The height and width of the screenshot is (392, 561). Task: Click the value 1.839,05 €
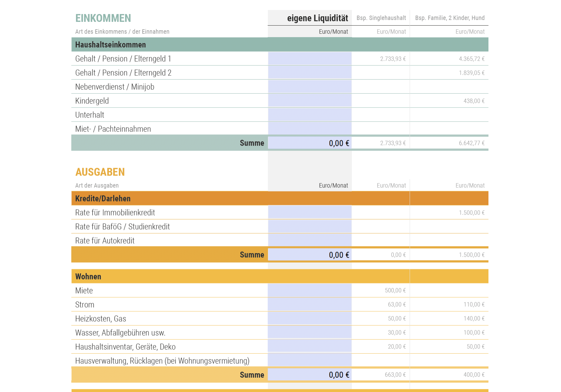pos(472,73)
